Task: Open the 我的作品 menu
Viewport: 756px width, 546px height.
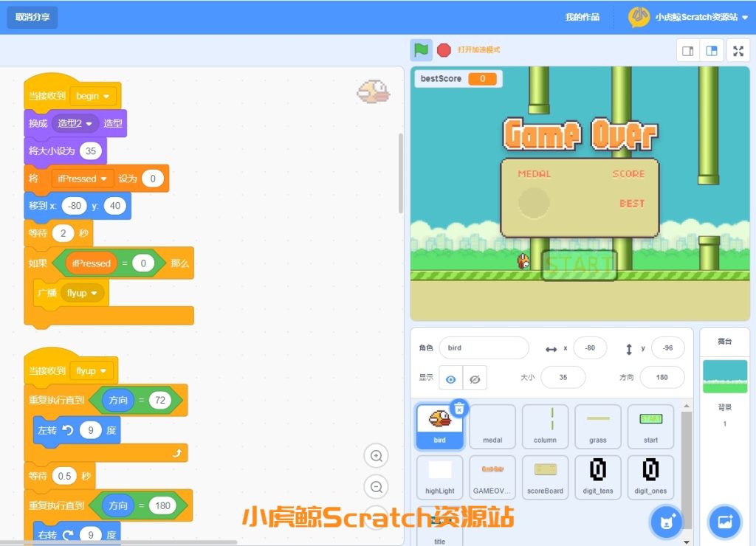Action: point(583,15)
